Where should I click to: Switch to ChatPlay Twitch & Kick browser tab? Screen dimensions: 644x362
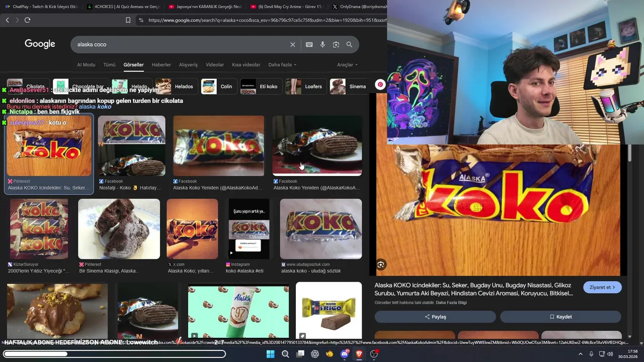point(40,7)
